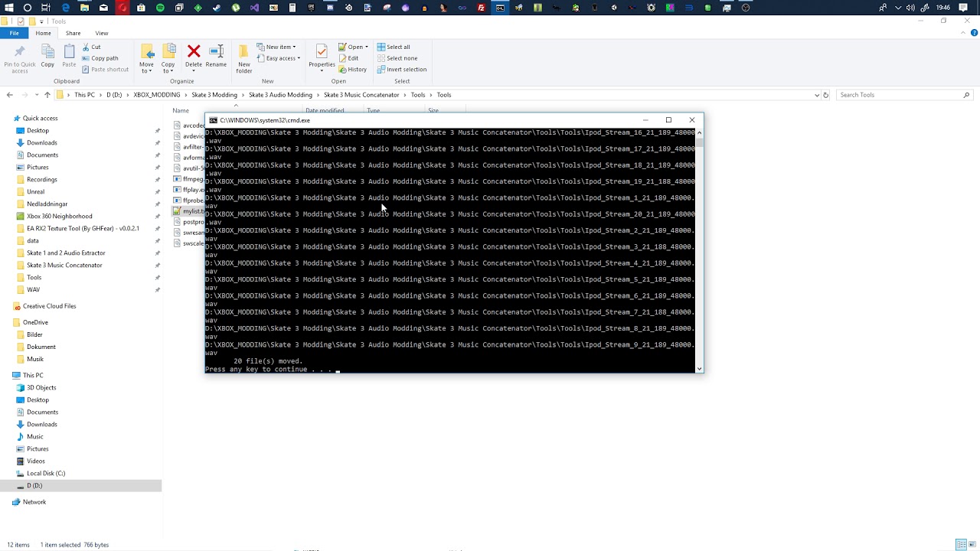Viewport: 980px width, 551px height.
Task: Pin the selected item to Quick access
Action: click(19, 58)
